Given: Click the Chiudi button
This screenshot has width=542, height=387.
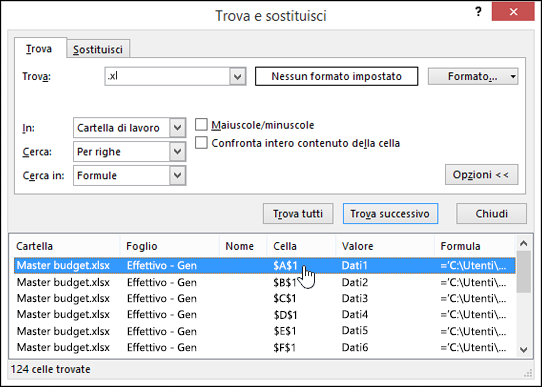Looking at the screenshot, I should [x=492, y=214].
